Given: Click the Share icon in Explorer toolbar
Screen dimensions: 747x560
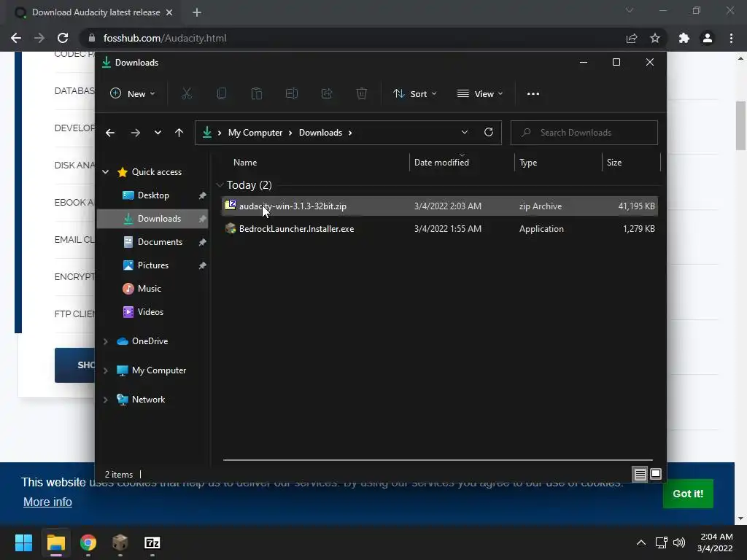Looking at the screenshot, I should (x=327, y=94).
